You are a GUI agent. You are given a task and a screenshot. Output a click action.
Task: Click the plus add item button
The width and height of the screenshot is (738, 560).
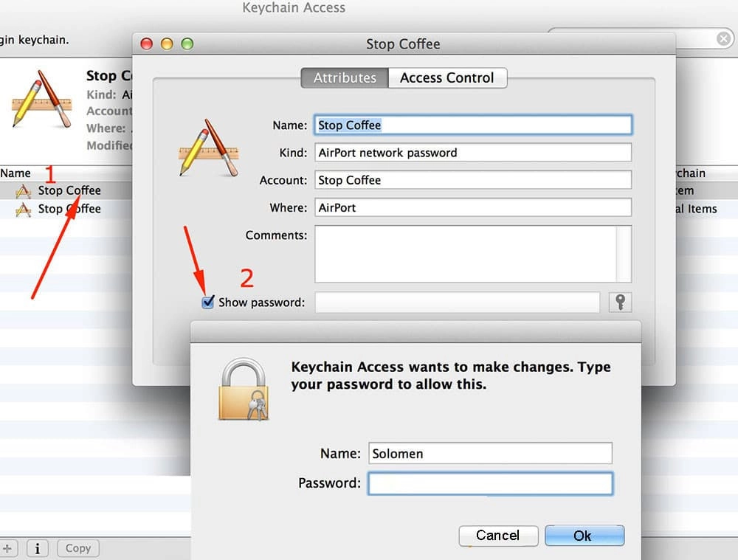[7, 548]
